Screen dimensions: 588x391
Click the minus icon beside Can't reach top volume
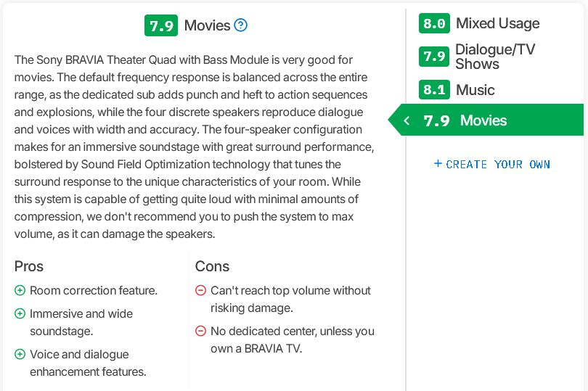(x=201, y=291)
